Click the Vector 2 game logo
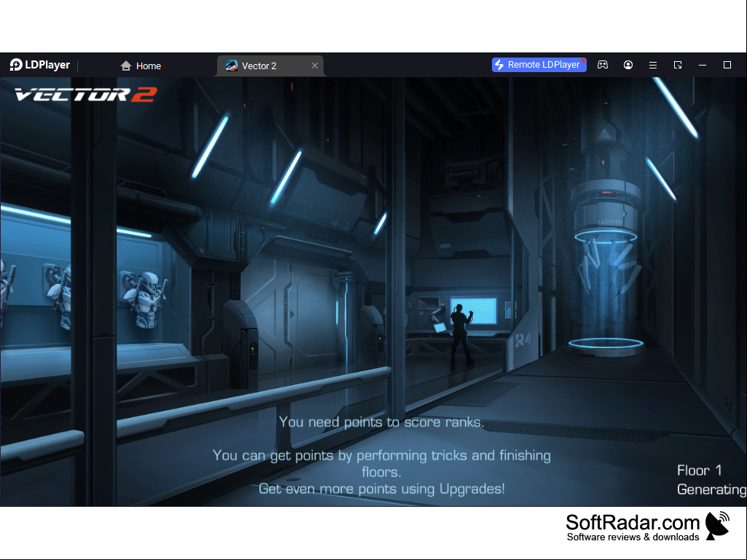 pyautogui.click(x=86, y=95)
